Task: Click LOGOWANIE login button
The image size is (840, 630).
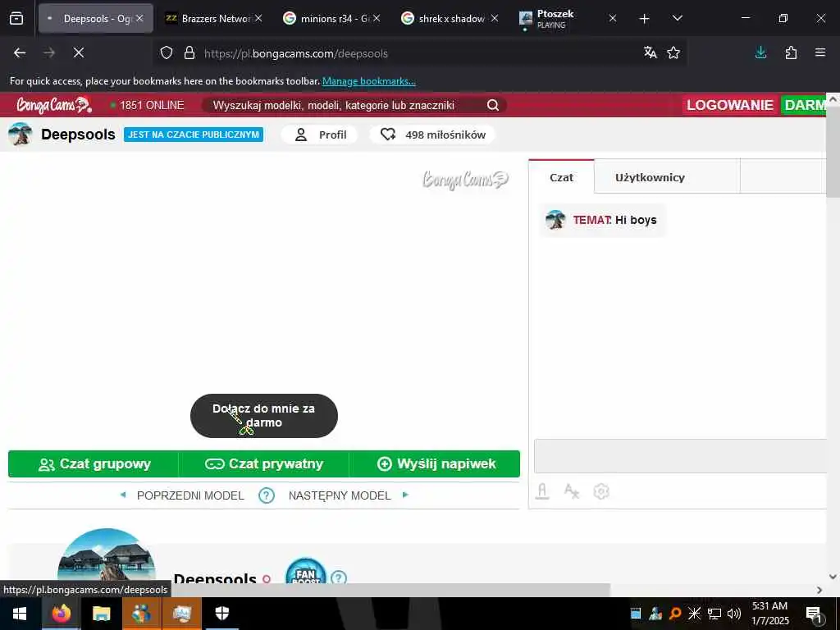Action: tap(730, 105)
